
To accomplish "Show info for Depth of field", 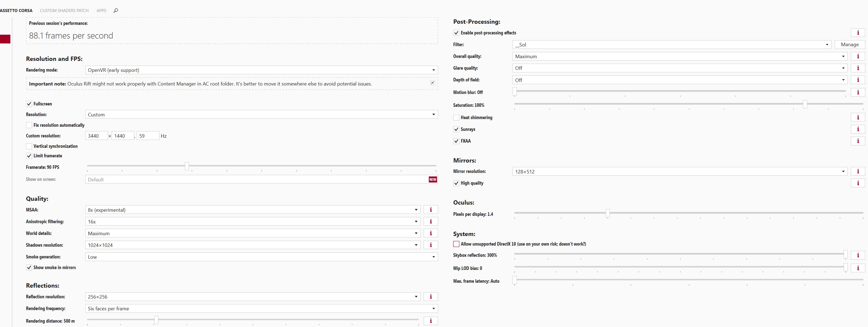I will (x=858, y=80).
